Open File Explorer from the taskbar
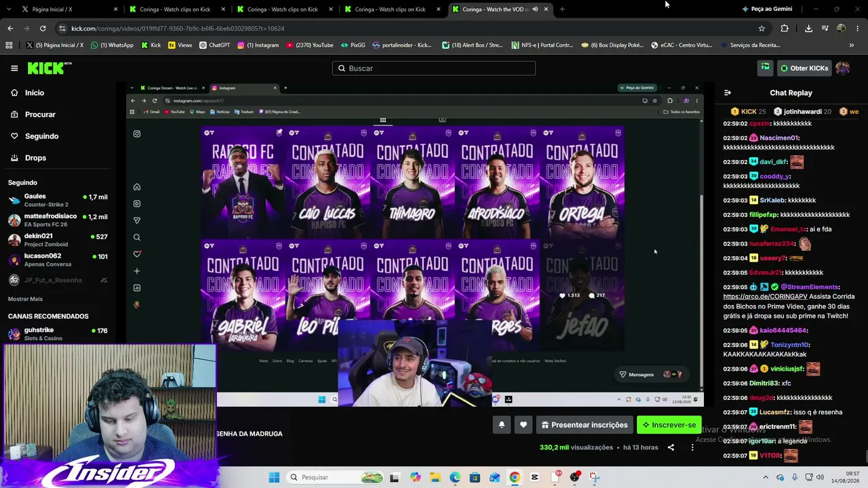 [435, 477]
